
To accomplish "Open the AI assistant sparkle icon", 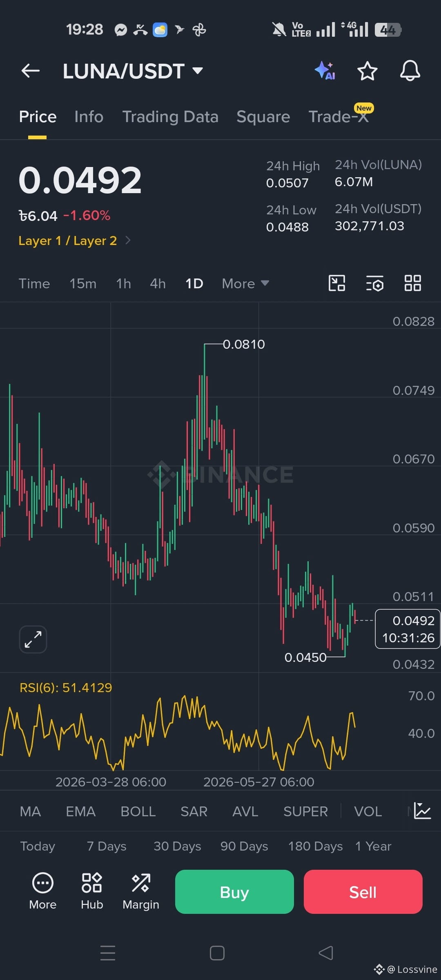I will [325, 71].
